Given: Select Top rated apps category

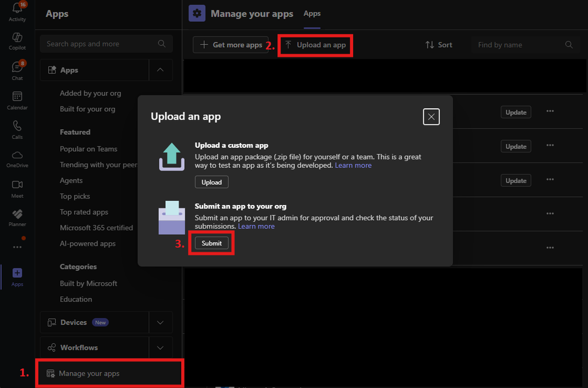Looking at the screenshot, I should [84, 212].
